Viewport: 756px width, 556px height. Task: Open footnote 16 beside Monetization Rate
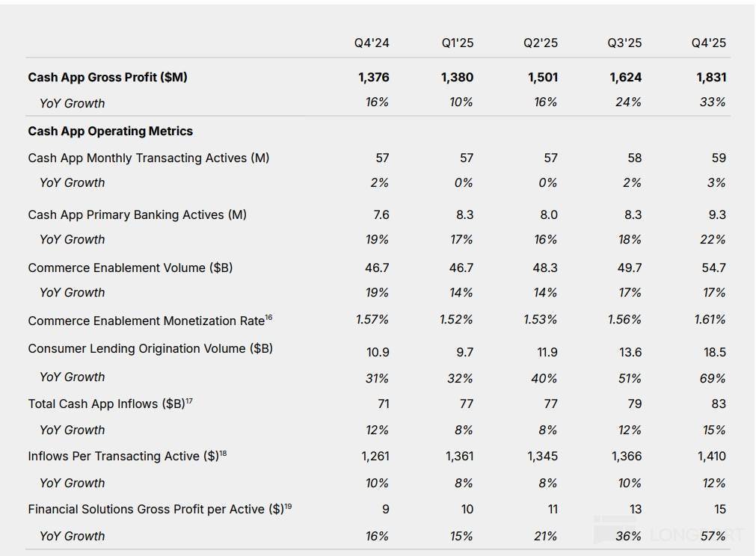click(x=269, y=318)
